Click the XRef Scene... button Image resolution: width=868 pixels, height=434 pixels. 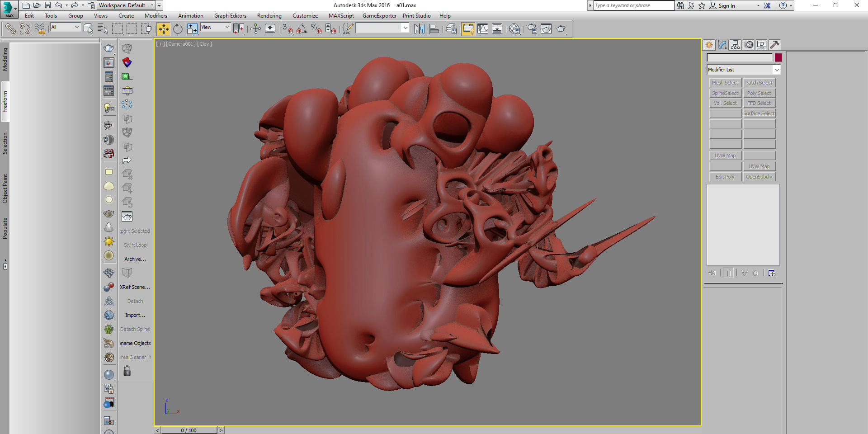coord(135,287)
